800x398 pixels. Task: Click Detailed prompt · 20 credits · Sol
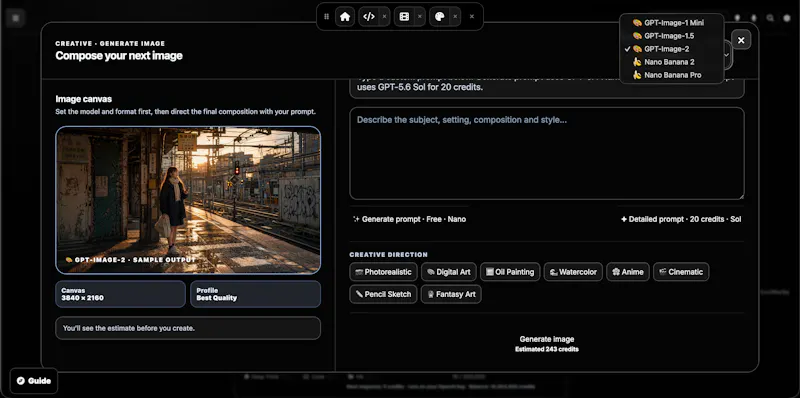pos(681,219)
